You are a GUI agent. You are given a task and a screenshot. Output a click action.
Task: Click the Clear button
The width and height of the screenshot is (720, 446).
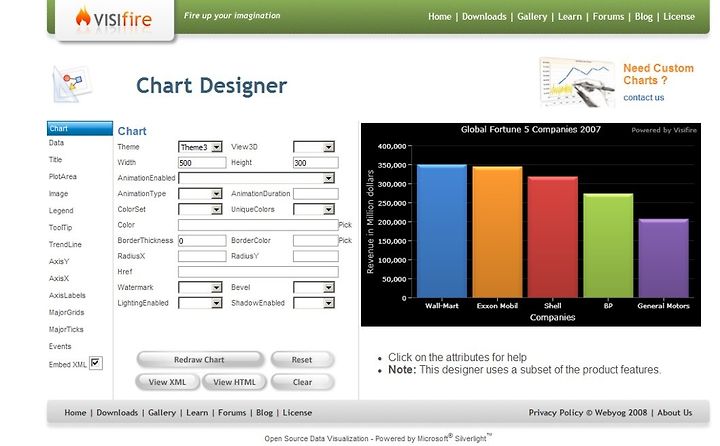(302, 382)
